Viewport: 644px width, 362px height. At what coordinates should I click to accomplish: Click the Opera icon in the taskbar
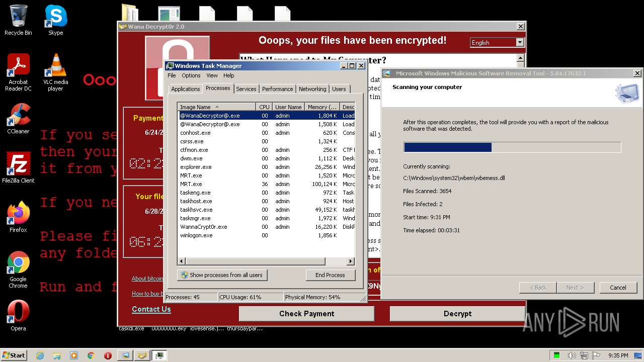108,355
